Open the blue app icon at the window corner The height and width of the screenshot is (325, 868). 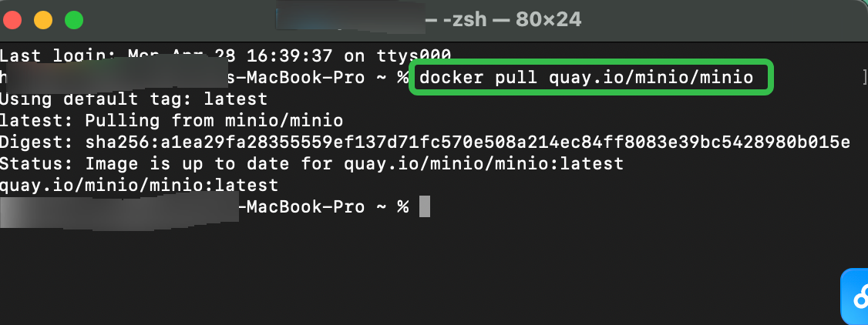pyautogui.click(x=855, y=297)
